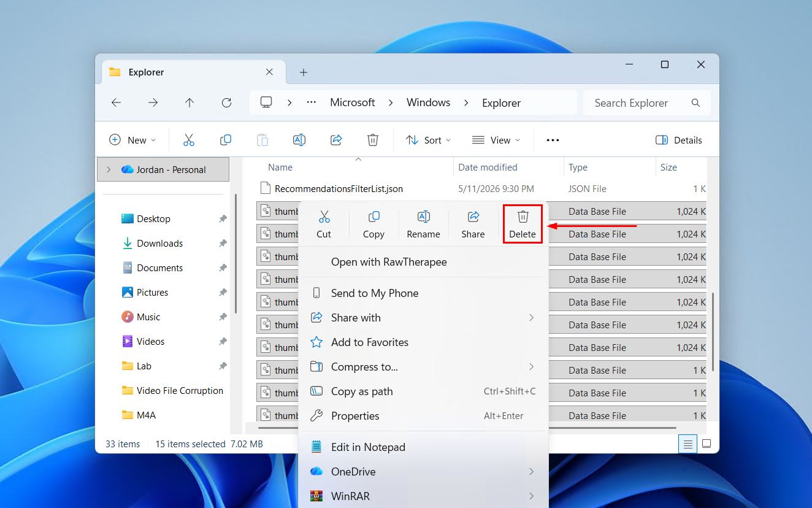Click the Share icon in the context menu

point(473,217)
